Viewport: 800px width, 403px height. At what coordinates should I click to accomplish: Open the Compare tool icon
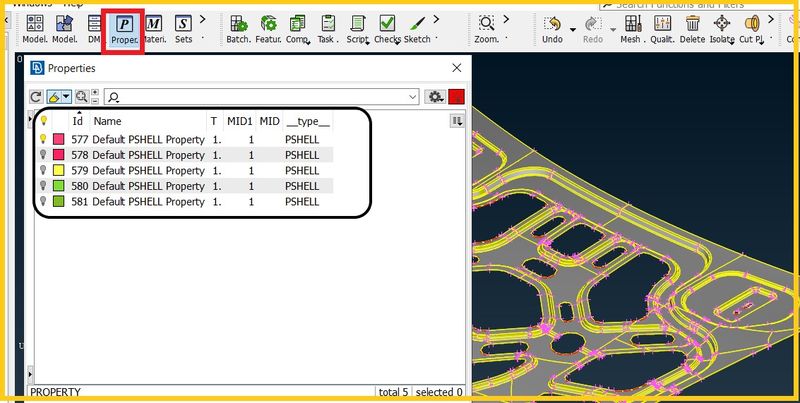(297, 29)
